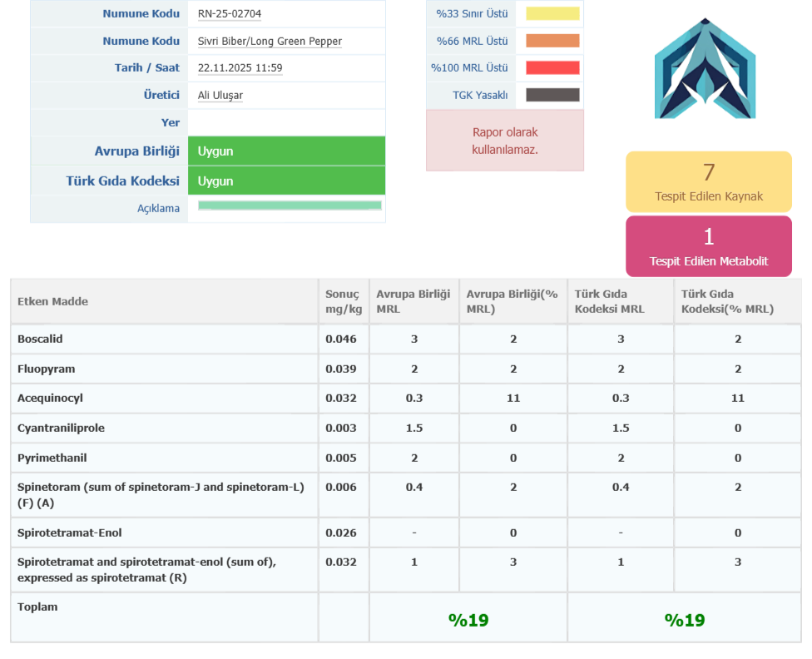Sort by the Sonuç mg/kg column header
812x659 pixels.
click(343, 301)
